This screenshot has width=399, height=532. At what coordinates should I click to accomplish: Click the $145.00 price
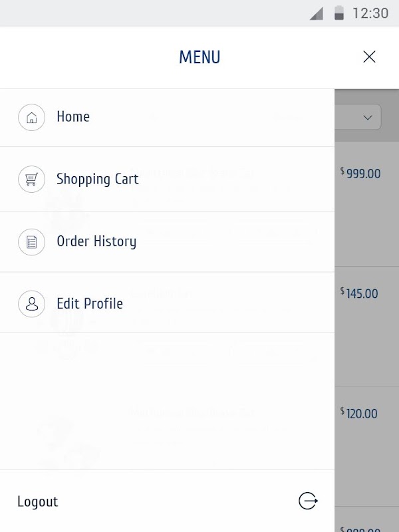point(360,293)
